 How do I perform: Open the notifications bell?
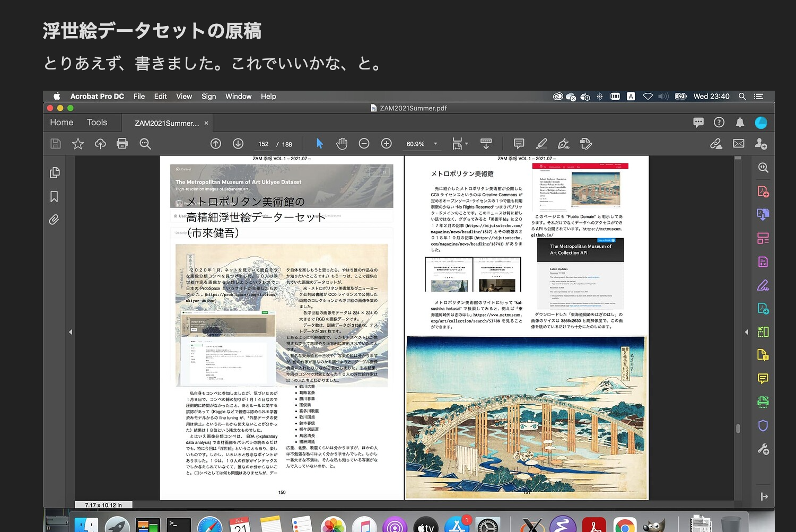[x=740, y=123]
